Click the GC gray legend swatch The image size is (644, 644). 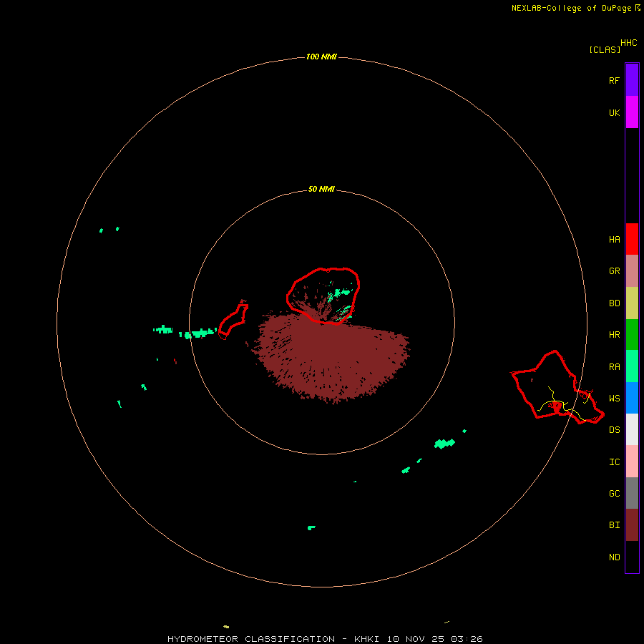632,493
